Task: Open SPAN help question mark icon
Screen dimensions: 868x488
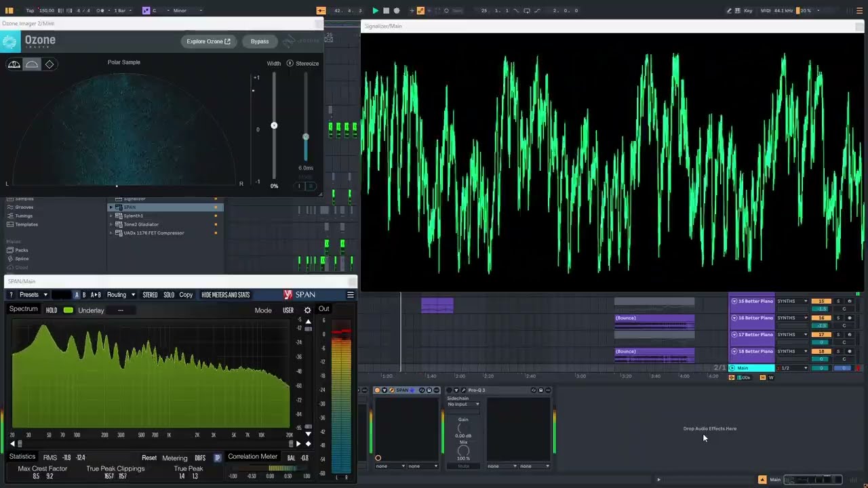Action: 11,295
